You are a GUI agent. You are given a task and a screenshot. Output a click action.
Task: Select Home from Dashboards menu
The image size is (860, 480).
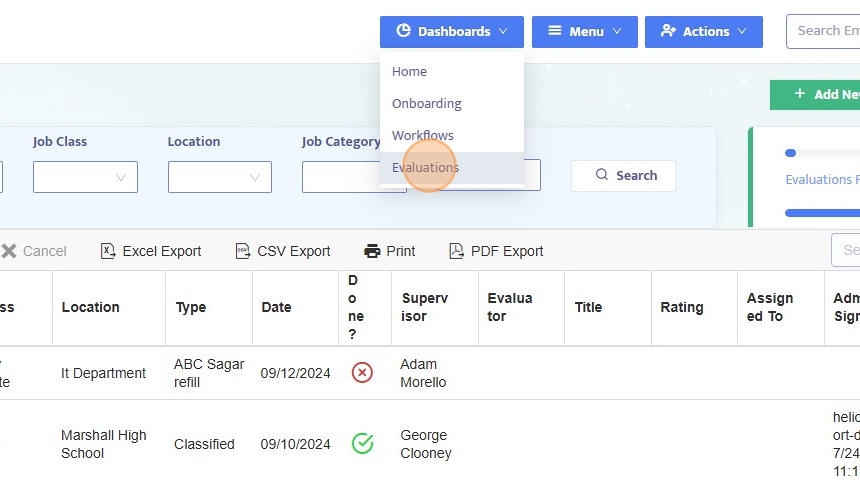410,72
